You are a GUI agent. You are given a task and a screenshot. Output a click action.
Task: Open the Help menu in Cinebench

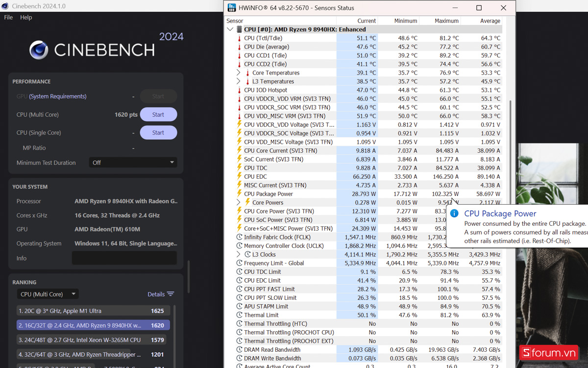(x=26, y=17)
